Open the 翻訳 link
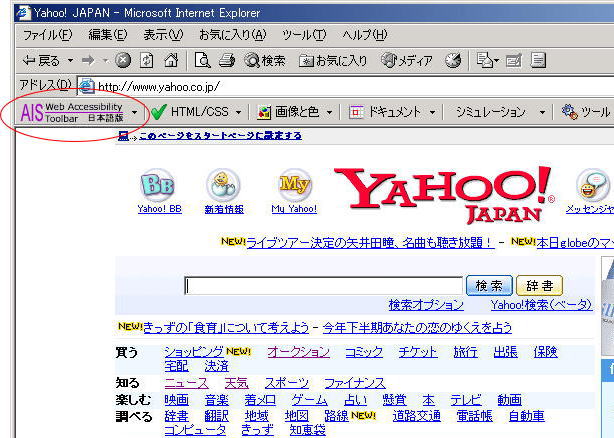The height and width of the screenshot is (438, 614). coord(217,416)
